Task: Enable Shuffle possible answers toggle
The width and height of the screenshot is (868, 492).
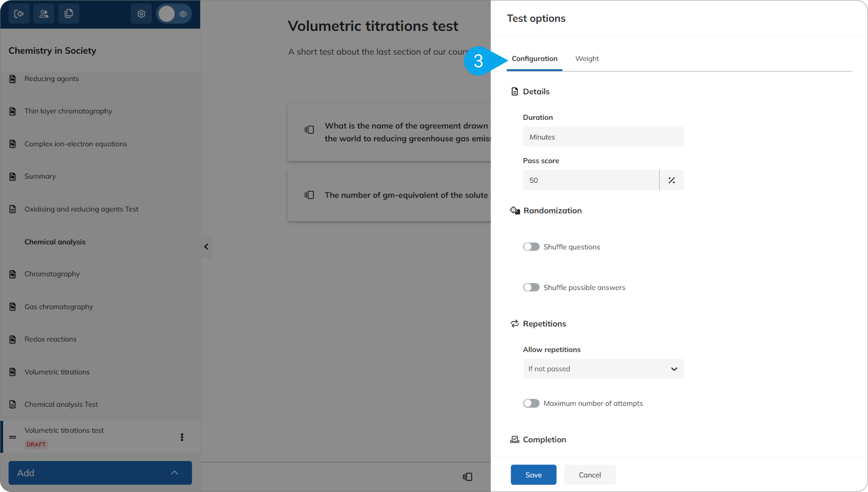Action: (531, 287)
